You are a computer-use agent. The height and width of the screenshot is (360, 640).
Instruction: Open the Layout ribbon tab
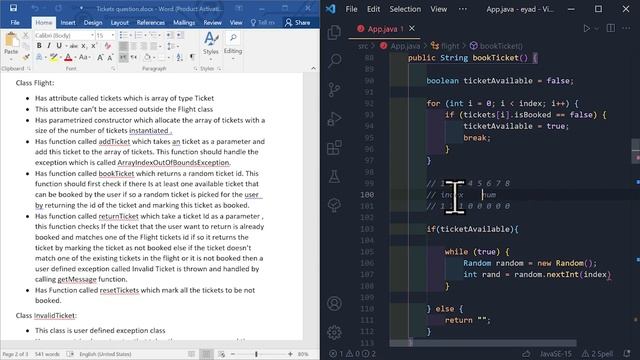coord(120,22)
